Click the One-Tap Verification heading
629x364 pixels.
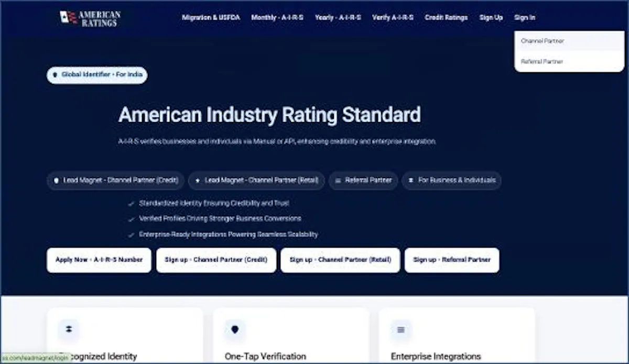(x=265, y=357)
